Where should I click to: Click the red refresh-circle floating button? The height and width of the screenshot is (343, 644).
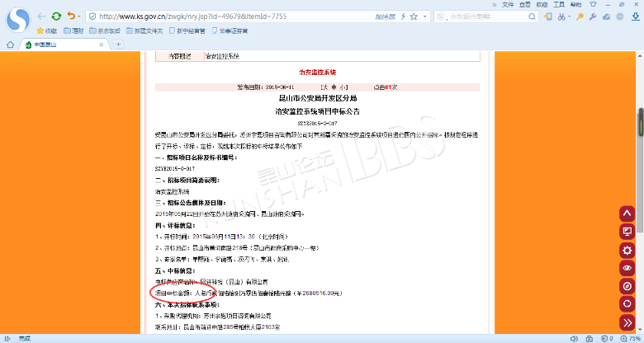(627, 304)
